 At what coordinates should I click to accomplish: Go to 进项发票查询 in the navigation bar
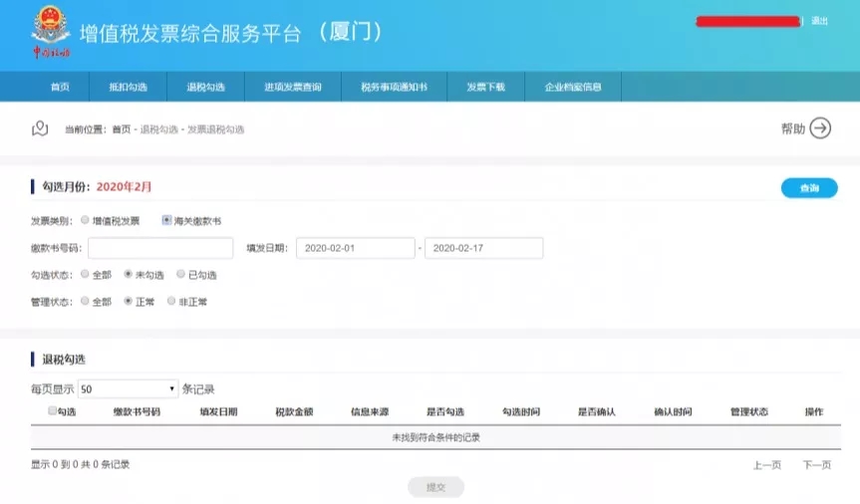(x=293, y=88)
